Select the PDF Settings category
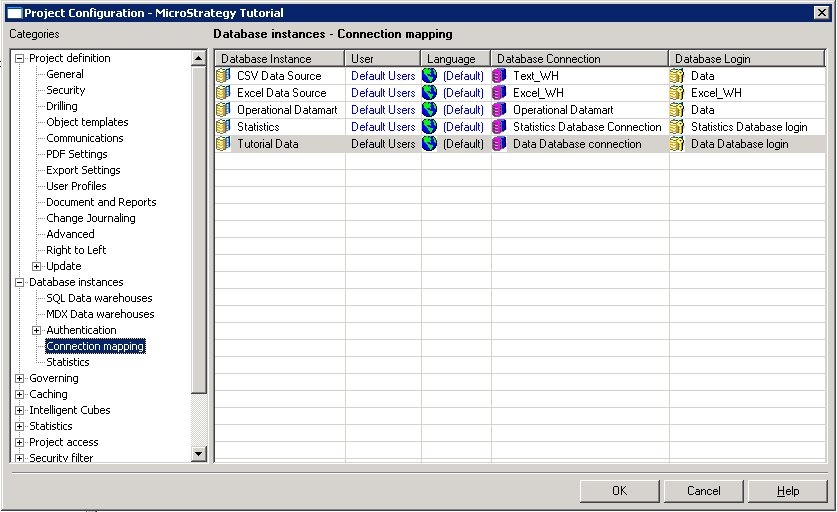Image resolution: width=837 pixels, height=512 pixels. (77, 154)
